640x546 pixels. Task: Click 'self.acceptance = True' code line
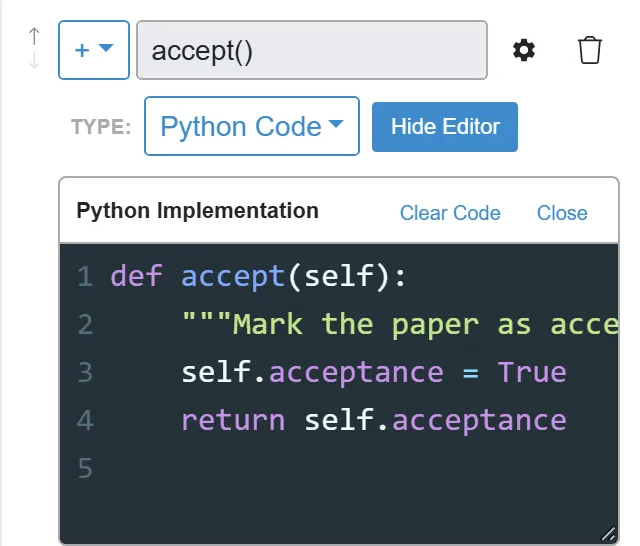pyautogui.click(x=374, y=372)
